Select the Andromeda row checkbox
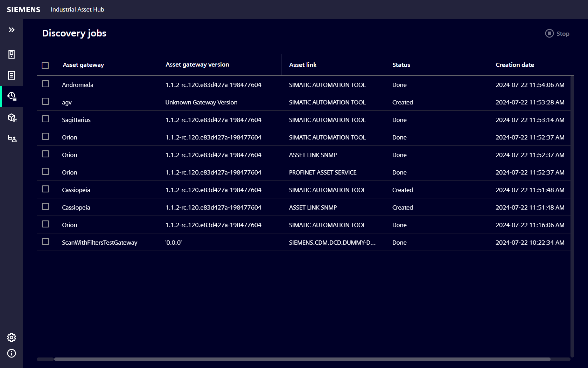 [x=45, y=84]
